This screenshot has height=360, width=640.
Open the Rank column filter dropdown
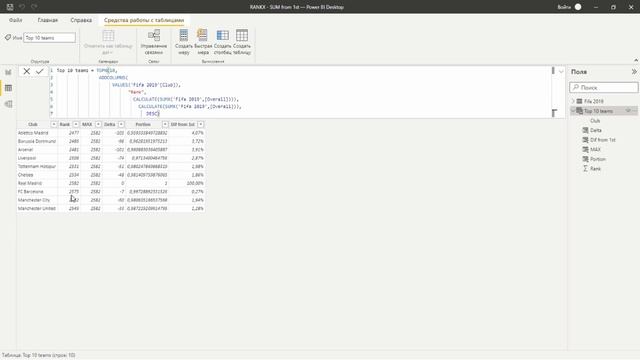click(76, 124)
